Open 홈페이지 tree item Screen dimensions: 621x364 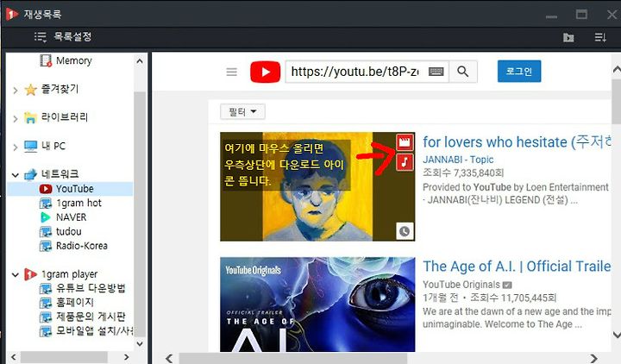coord(75,302)
